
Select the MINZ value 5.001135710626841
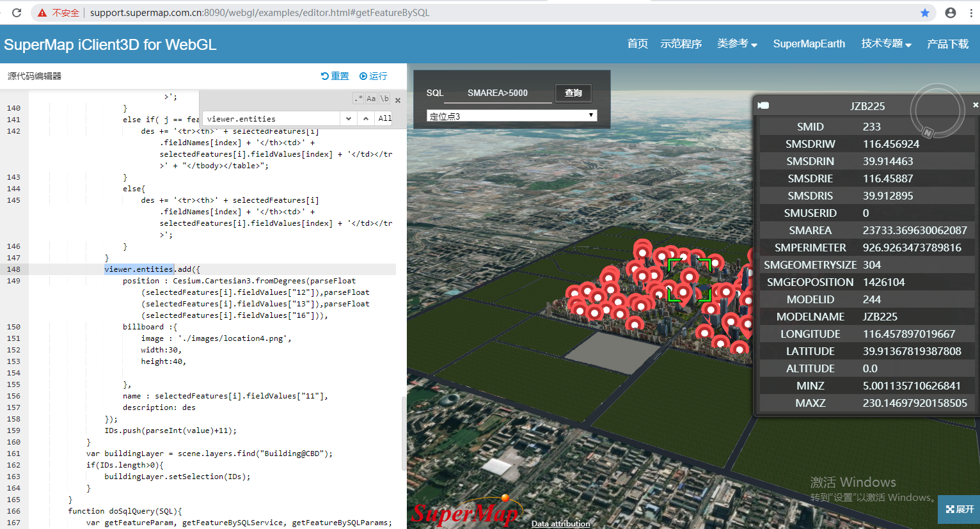pos(912,386)
